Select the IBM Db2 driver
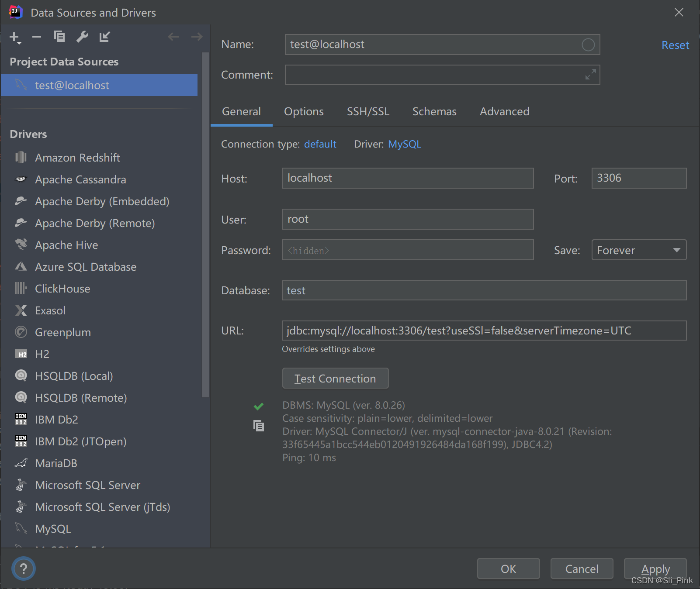The image size is (700, 589). point(99,420)
